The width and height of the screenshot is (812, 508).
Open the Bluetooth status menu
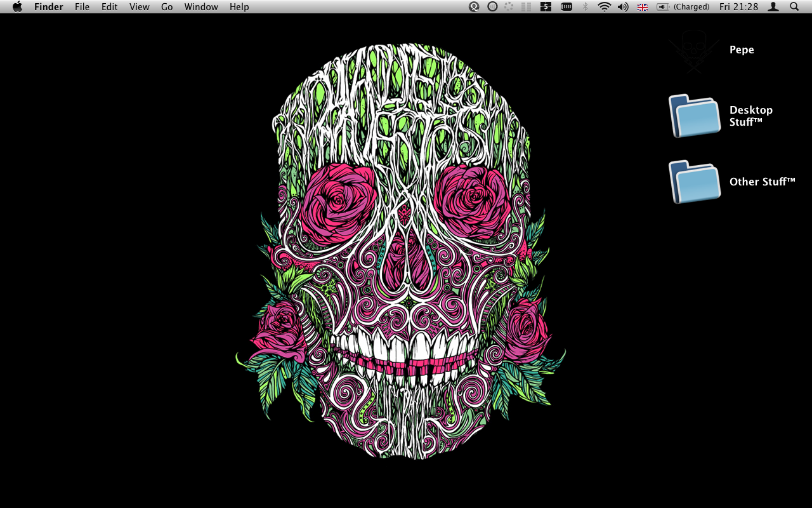click(586, 7)
